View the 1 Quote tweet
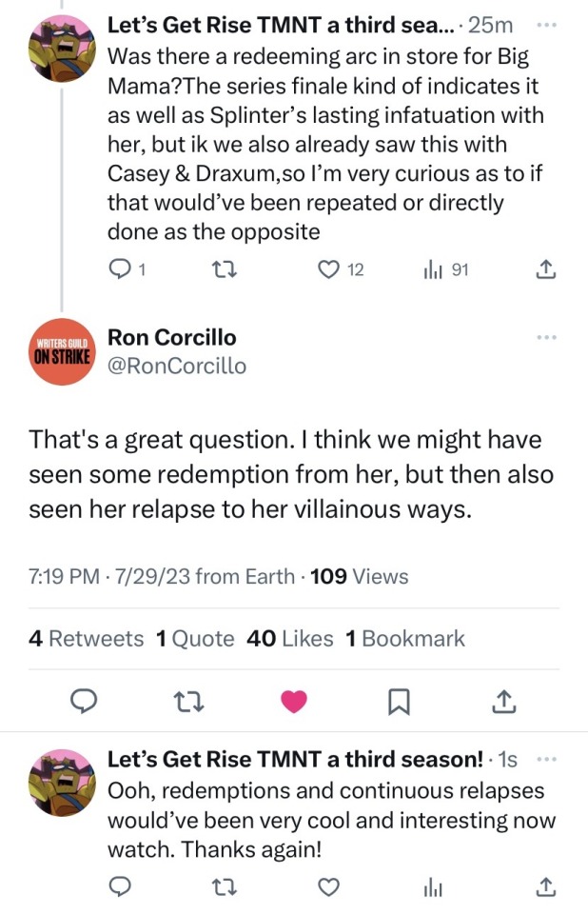Viewport: 588px width, 914px height. coord(194,639)
